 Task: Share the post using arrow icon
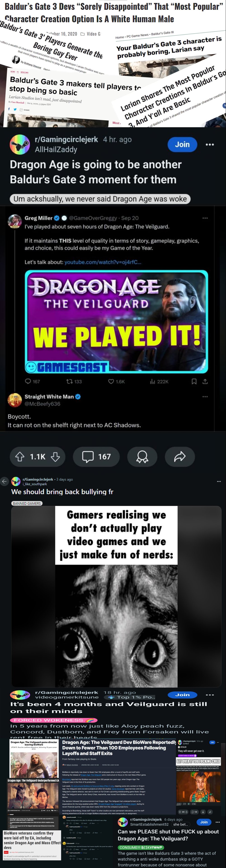point(180,457)
